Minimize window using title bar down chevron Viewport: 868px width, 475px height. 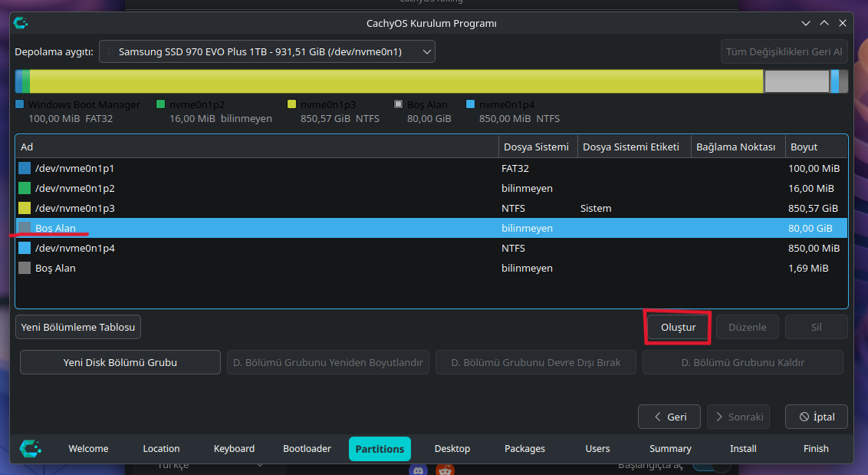805,23
